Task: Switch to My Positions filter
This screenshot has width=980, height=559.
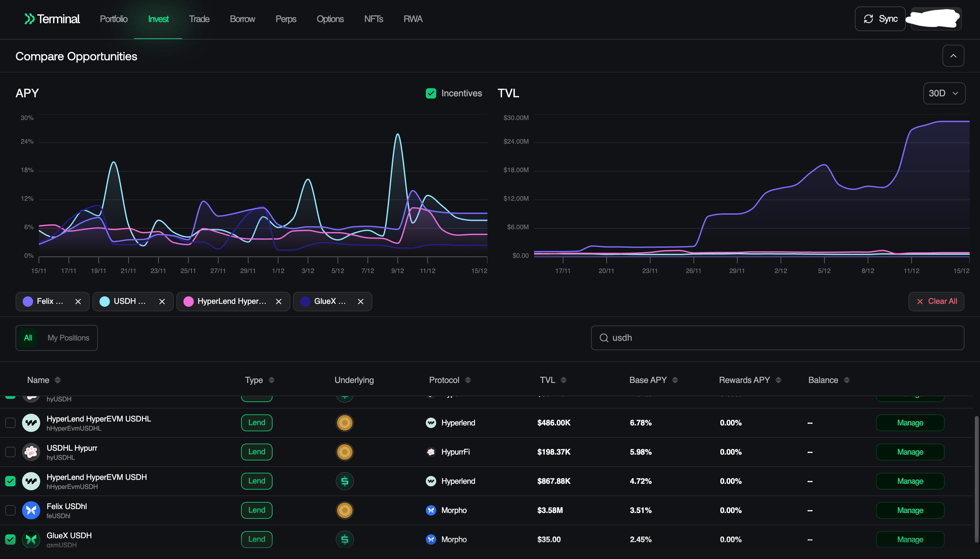Action: 68,338
